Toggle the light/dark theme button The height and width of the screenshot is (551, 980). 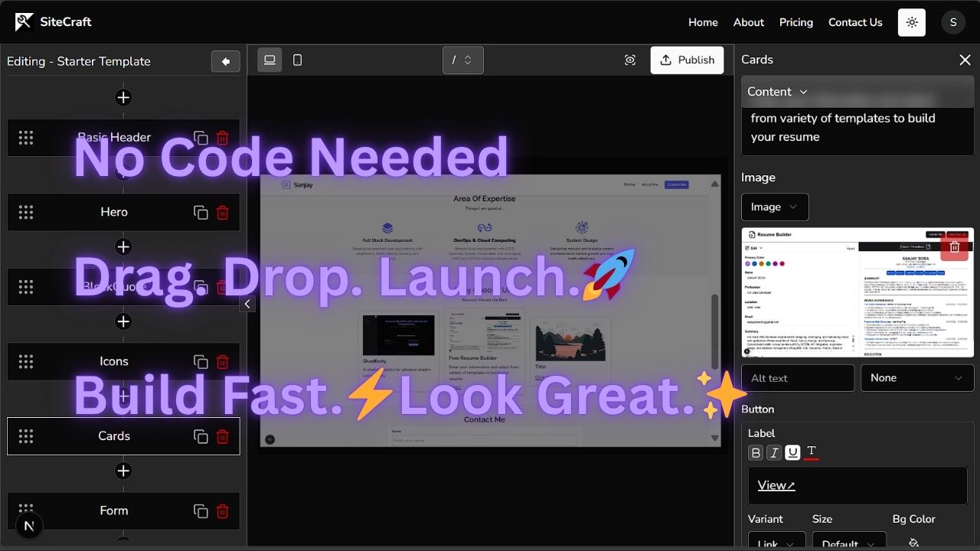pyautogui.click(x=911, y=23)
